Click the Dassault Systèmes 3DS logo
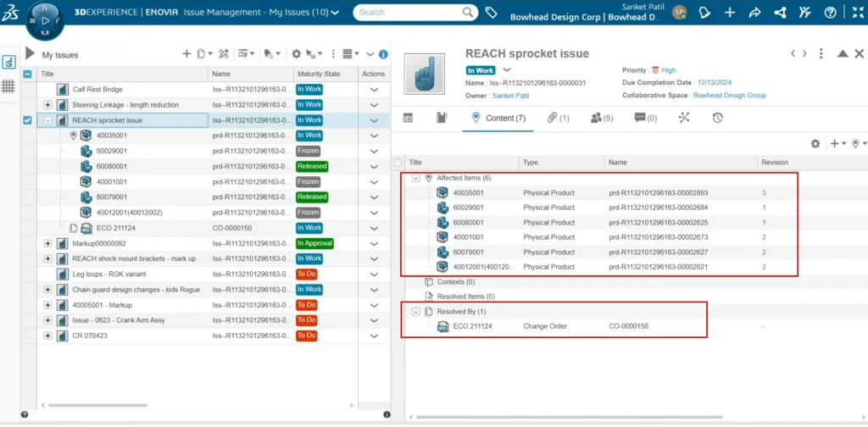This screenshot has height=427, width=868. 11,12
